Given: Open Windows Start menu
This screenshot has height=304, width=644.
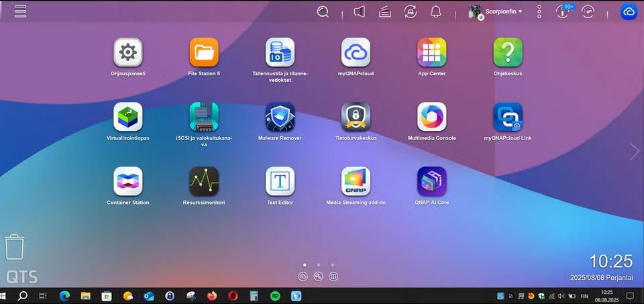Looking at the screenshot, I should (x=3, y=296).
